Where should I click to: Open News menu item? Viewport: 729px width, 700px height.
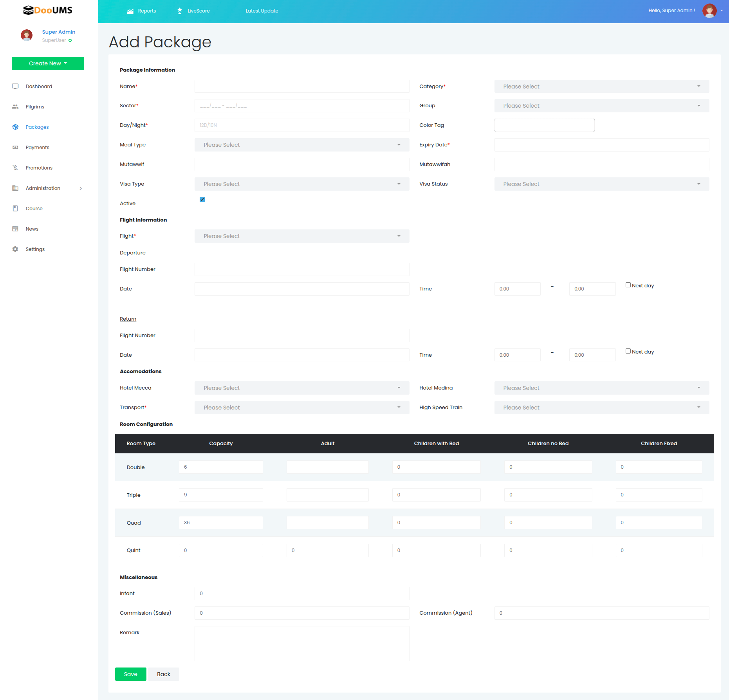pos(32,229)
